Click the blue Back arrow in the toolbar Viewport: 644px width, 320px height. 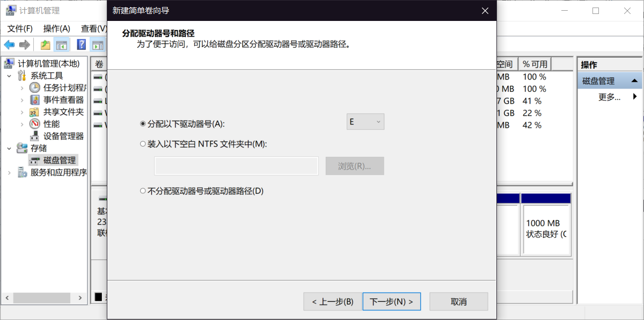pos(9,45)
